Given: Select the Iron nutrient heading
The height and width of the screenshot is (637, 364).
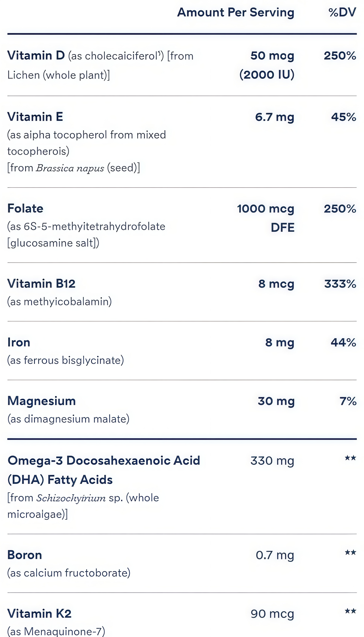Looking at the screenshot, I should point(19,342).
